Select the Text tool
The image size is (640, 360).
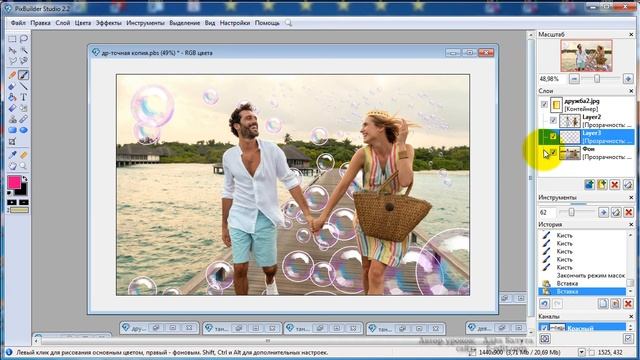tap(24, 97)
